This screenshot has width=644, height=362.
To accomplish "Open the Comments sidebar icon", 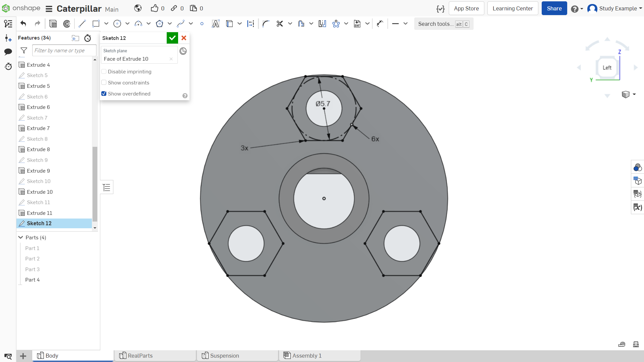I will coord(8,52).
